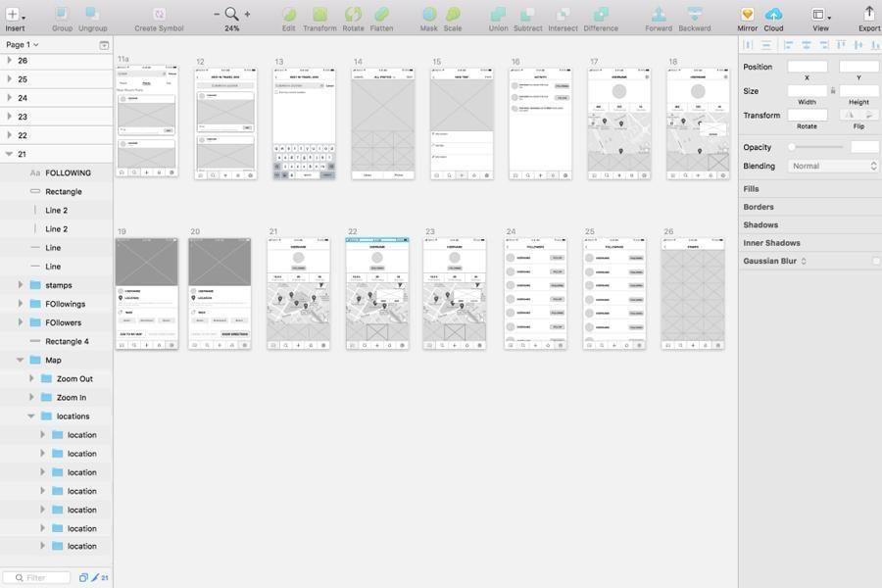Open the Blending mode dropdown
The width and height of the screenshot is (882, 588).
[x=834, y=167]
